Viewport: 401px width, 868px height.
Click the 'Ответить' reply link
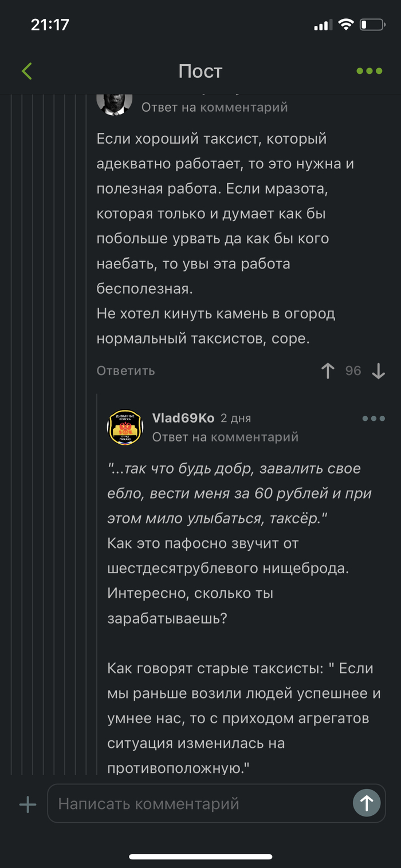[x=124, y=370]
